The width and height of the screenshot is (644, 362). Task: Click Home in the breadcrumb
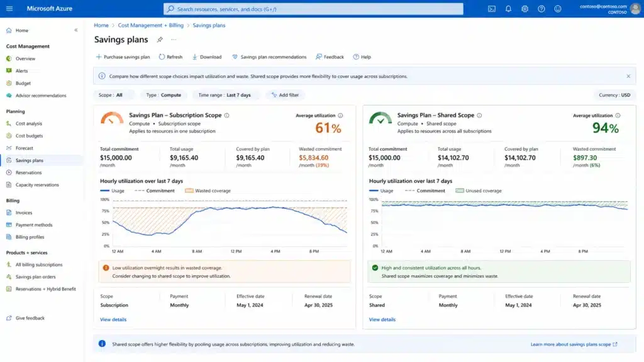pos(101,25)
